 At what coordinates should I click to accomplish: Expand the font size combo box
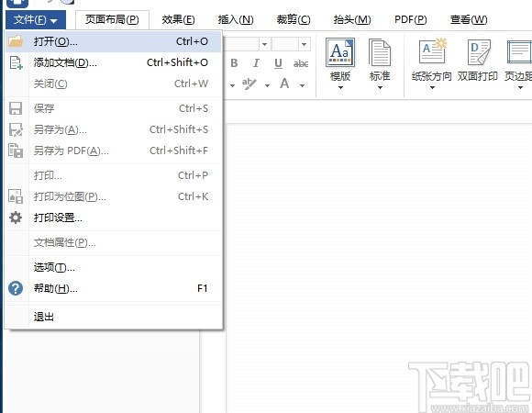(304, 44)
